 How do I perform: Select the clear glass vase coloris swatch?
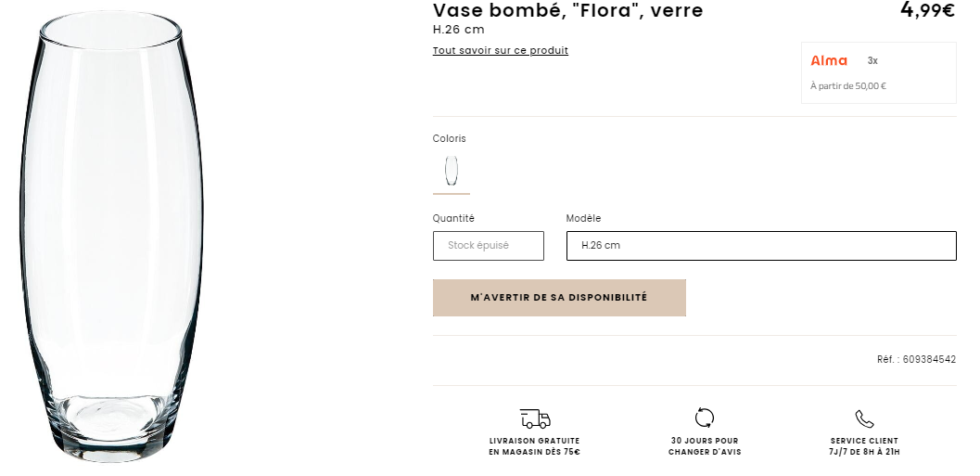452,171
